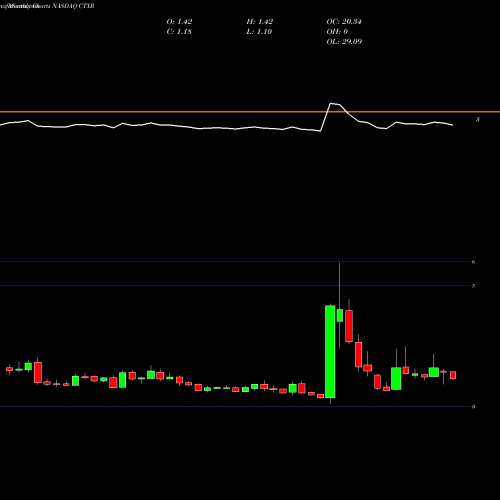The width and height of the screenshot is (500, 500).
Task: Click the OH: 0 reading
Action: tap(337, 32)
